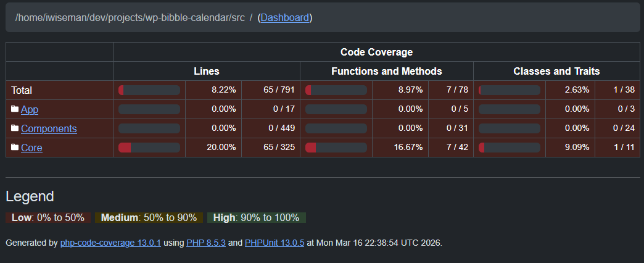Viewport: 644px width, 263px height.
Task: Click the src path breadcrumb text
Action: point(130,18)
